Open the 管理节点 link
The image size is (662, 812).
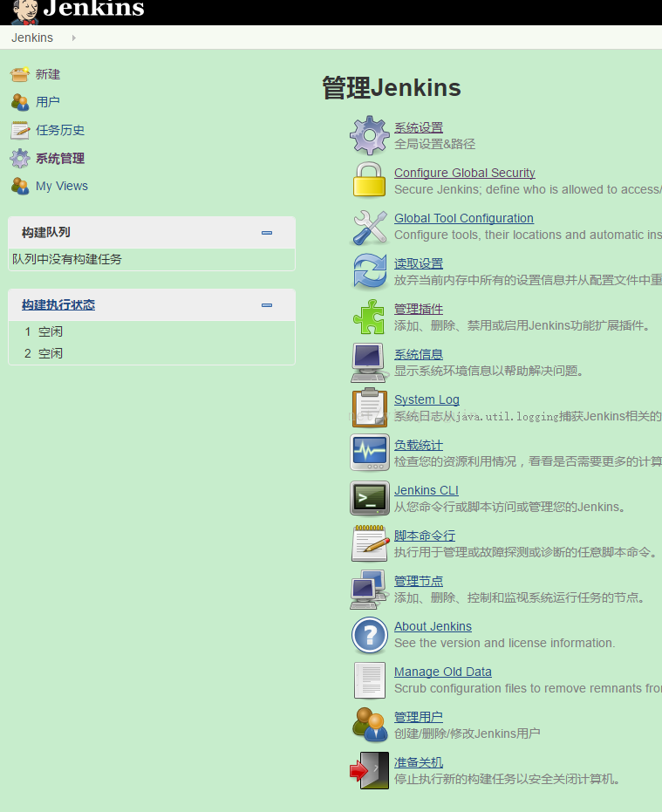[x=419, y=581]
